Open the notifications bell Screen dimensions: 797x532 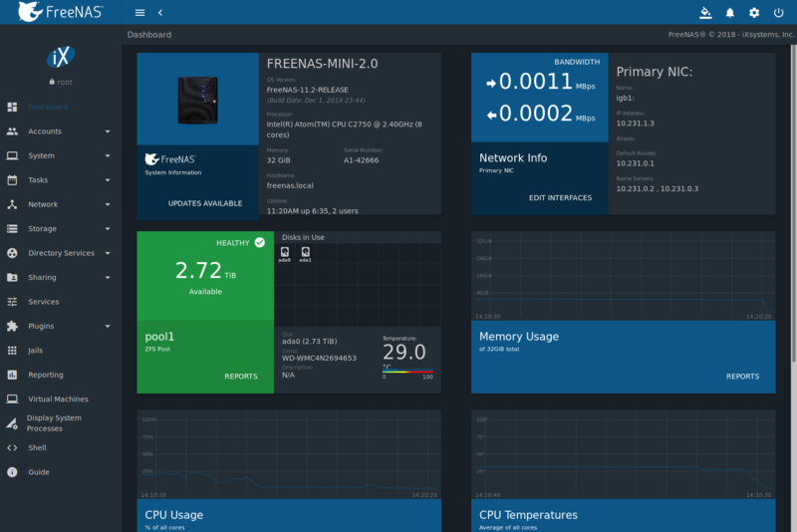(x=730, y=13)
